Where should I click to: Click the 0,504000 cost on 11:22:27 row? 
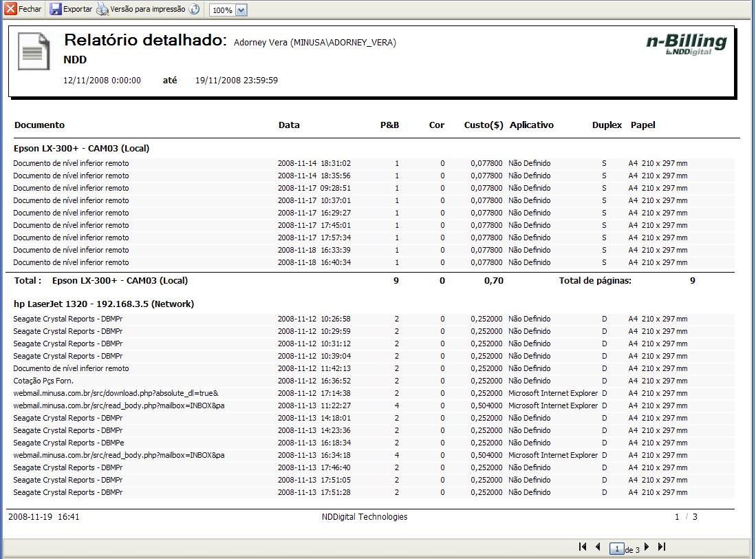coord(486,405)
